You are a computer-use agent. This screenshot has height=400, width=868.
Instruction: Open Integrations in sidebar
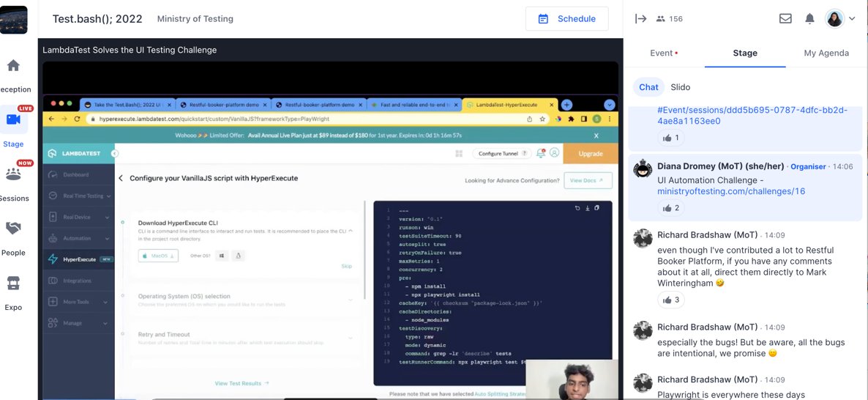[x=78, y=281]
